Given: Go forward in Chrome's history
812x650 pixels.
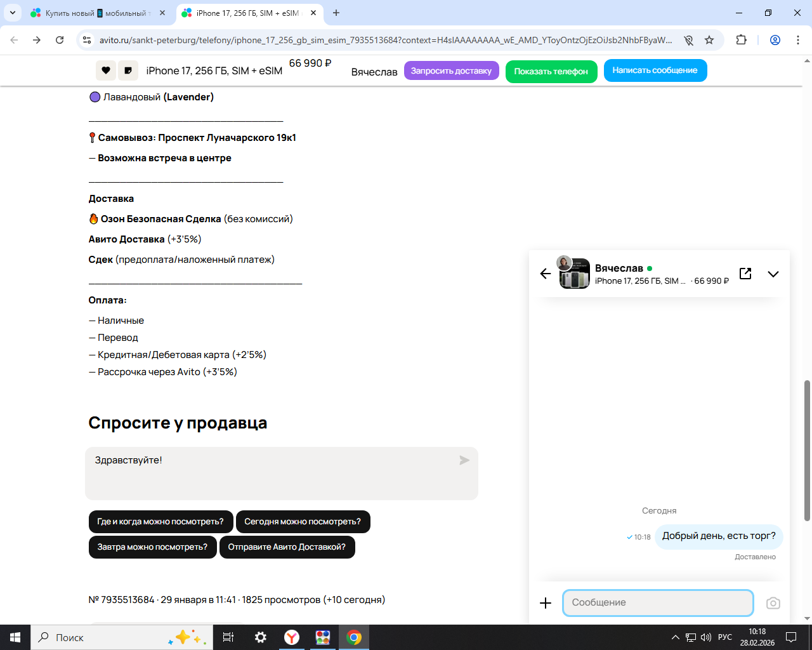Looking at the screenshot, I should click(x=37, y=40).
